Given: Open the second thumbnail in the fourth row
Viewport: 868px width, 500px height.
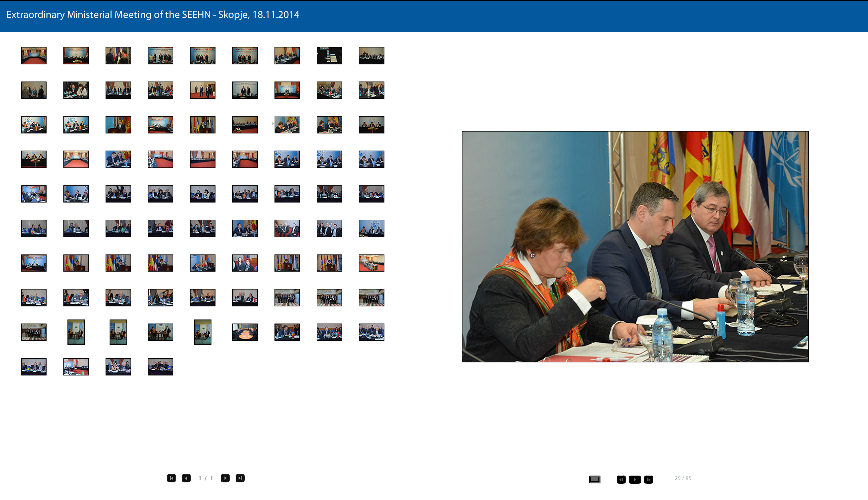Looking at the screenshot, I should [x=76, y=159].
